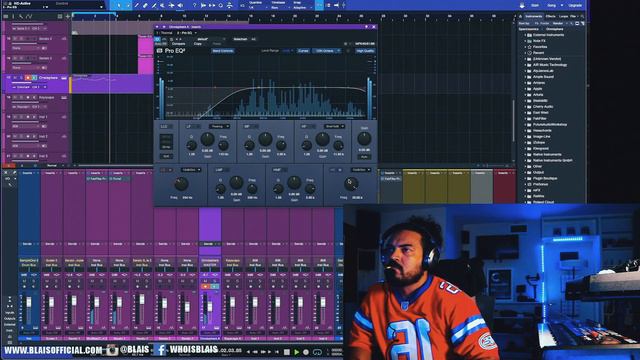Click the output Gain knob in Pro EQ
Screen dimensions: 640x360
tap(364, 139)
